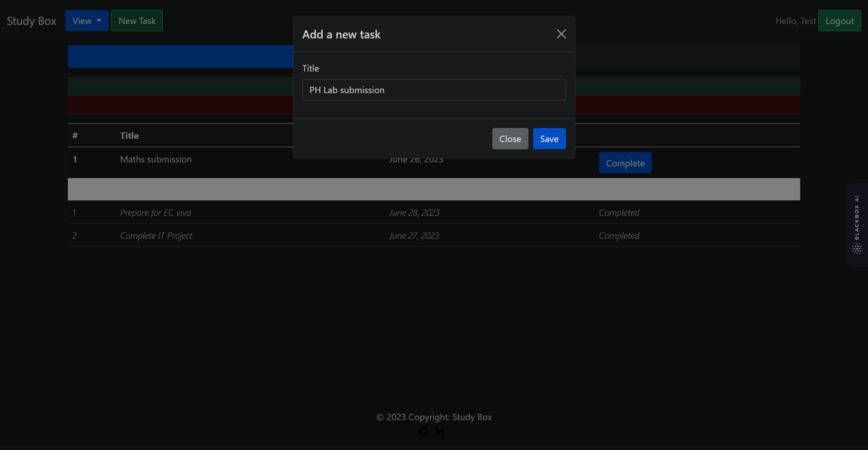
Task: Open the GitHub link in the footer
Action: pyautogui.click(x=423, y=431)
